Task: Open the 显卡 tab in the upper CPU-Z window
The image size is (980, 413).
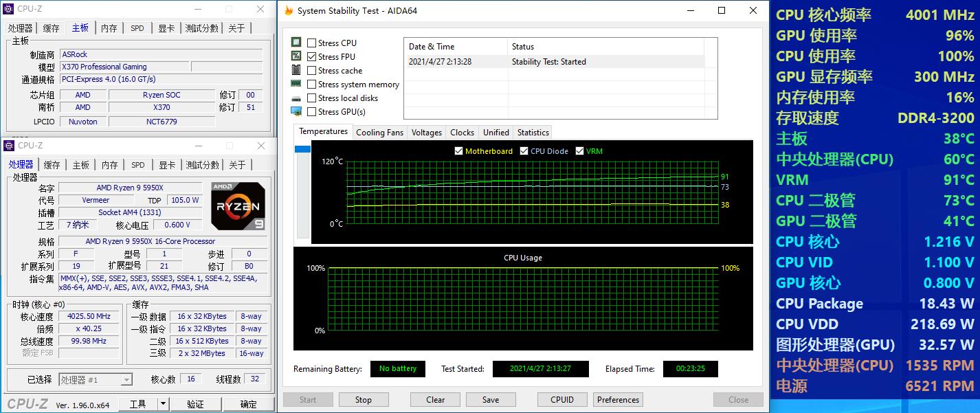Action: tap(166, 28)
